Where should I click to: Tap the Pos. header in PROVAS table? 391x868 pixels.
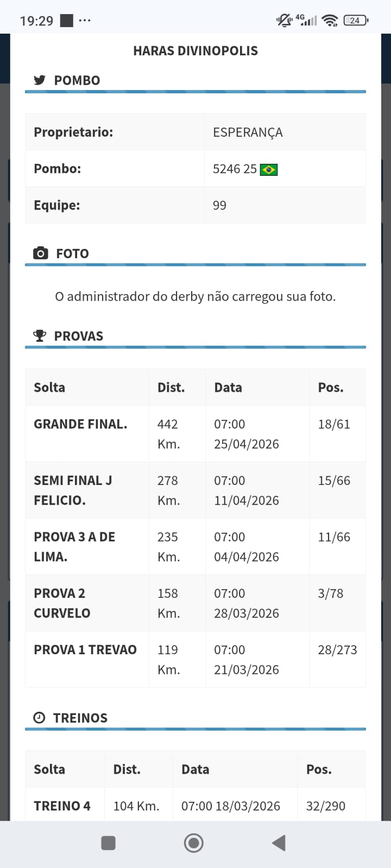[x=331, y=387]
